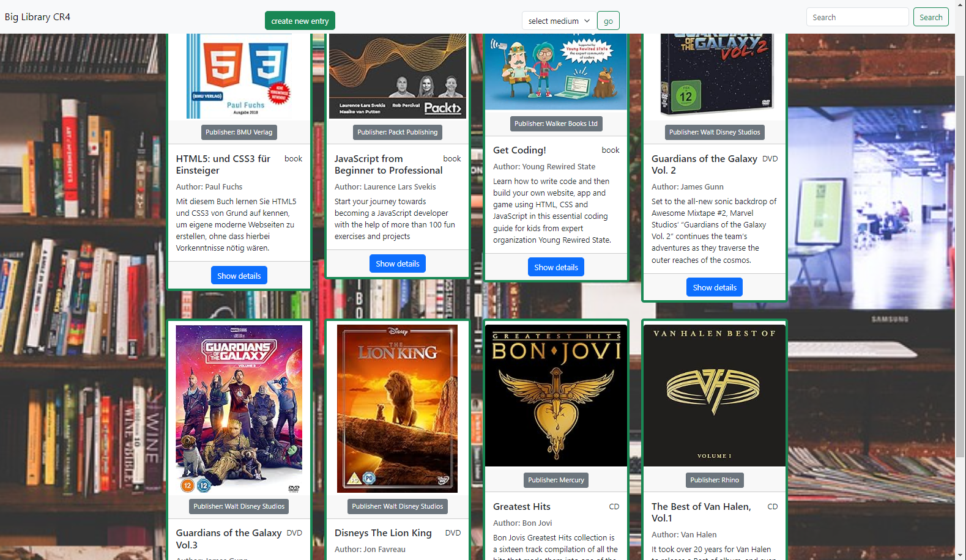Show details for HTML5 und CSS3 book
This screenshot has height=560, width=966.
(x=239, y=276)
